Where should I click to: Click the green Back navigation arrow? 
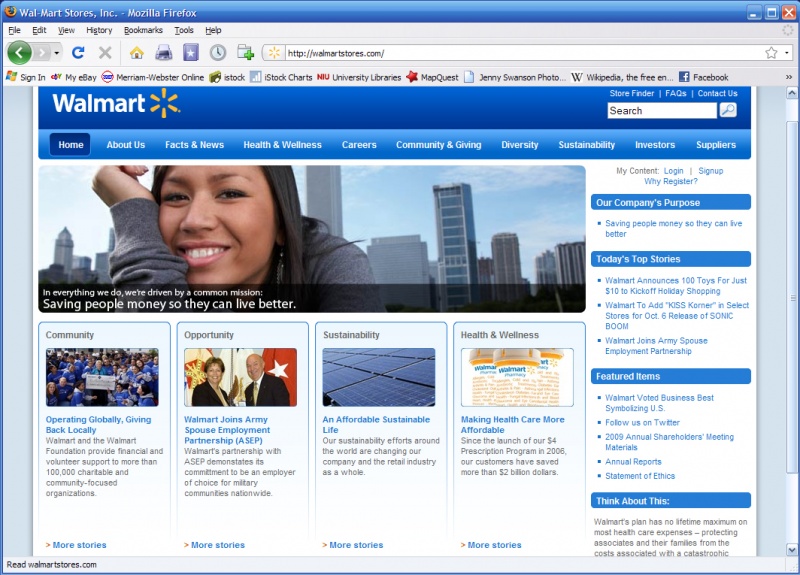pos(19,52)
